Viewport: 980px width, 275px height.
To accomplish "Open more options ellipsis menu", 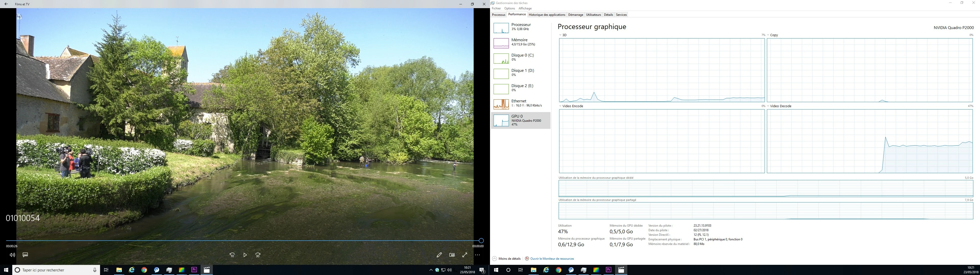I will click(x=477, y=255).
